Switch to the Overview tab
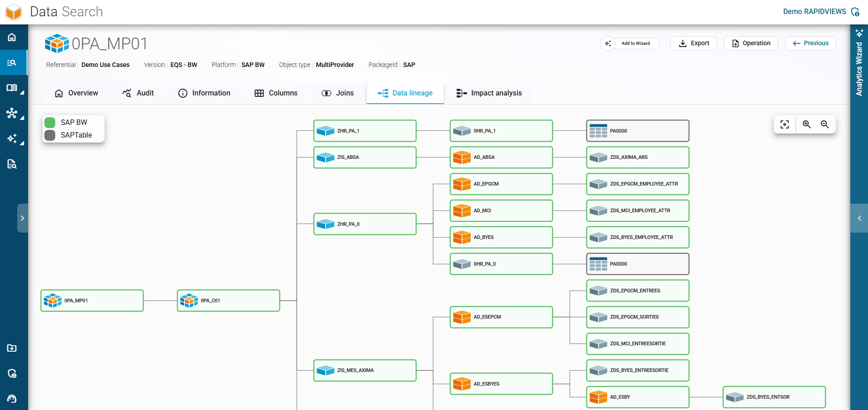The width and height of the screenshot is (868, 410). [x=77, y=93]
